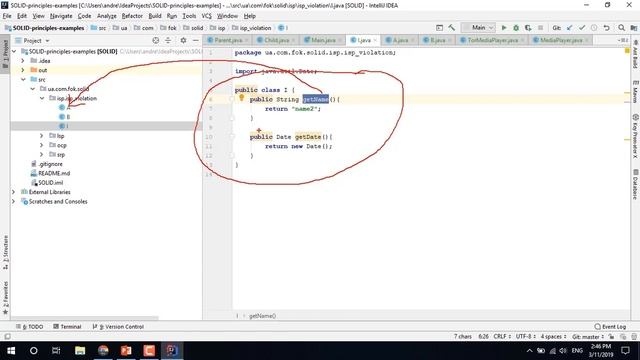The width and height of the screenshot is (640, 360).
Task: Switch to MediaPlayer.java tab
Action: pyautogui.click(x=561, y=40)
